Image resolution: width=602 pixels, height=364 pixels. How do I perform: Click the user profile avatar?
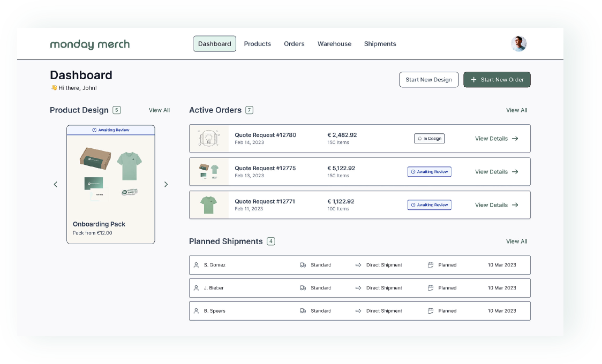tap(518, 44)
